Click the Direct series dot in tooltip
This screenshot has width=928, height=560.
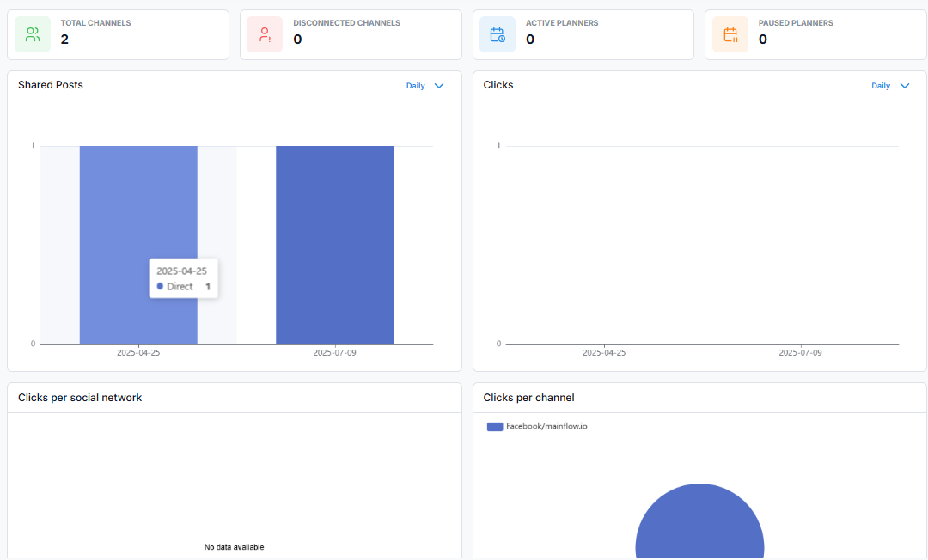click(x=160, y=287)
